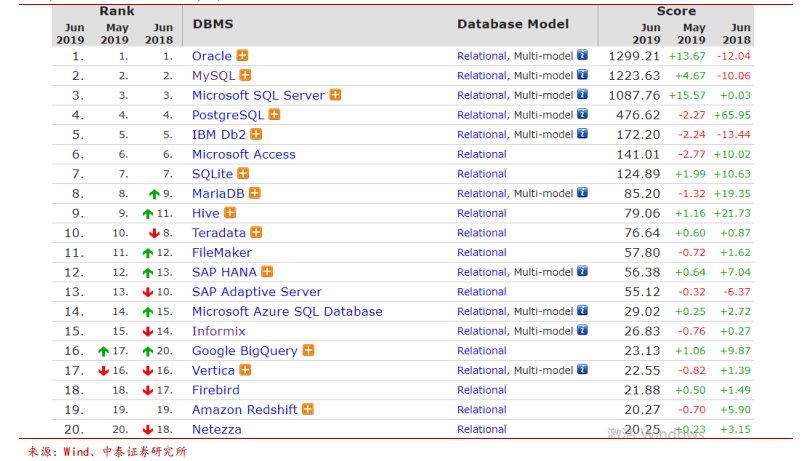Open the SQLite link
The image size is (811, 461).
tap(212, 174)
